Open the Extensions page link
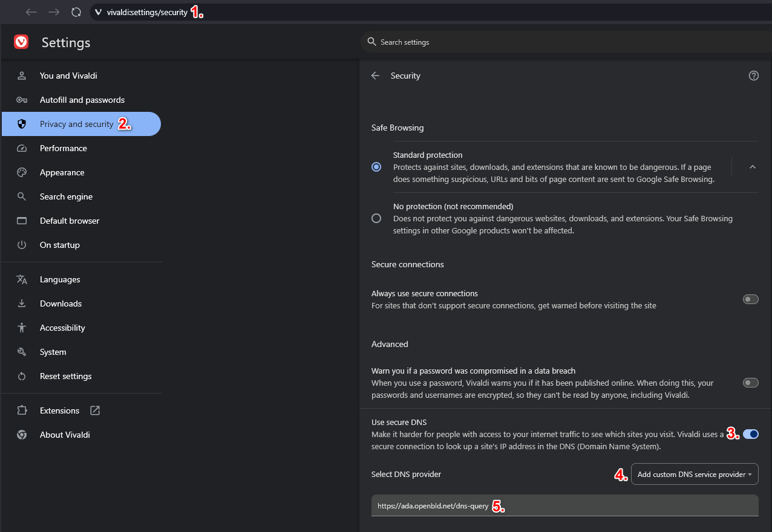This screenshot has width=772, height=532. (59, 410)
